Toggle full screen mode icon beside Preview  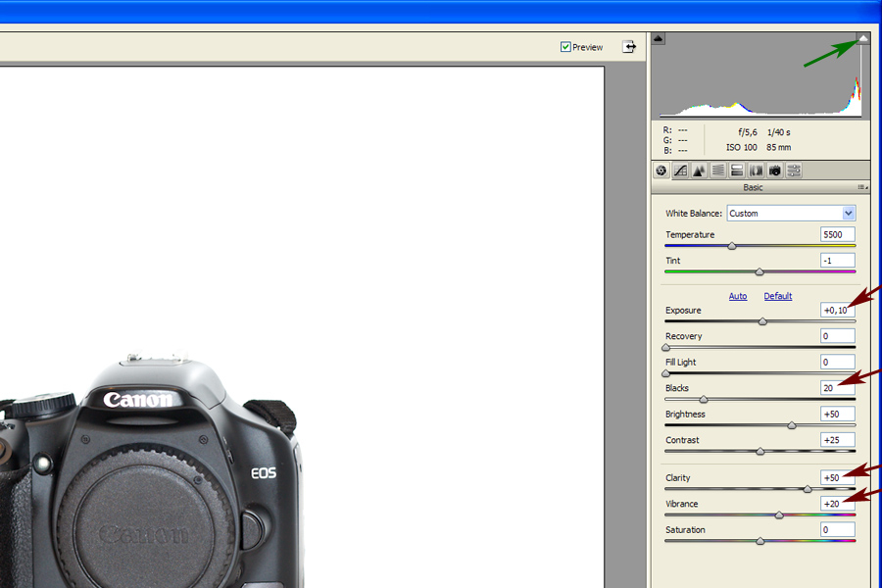point(629,47)
